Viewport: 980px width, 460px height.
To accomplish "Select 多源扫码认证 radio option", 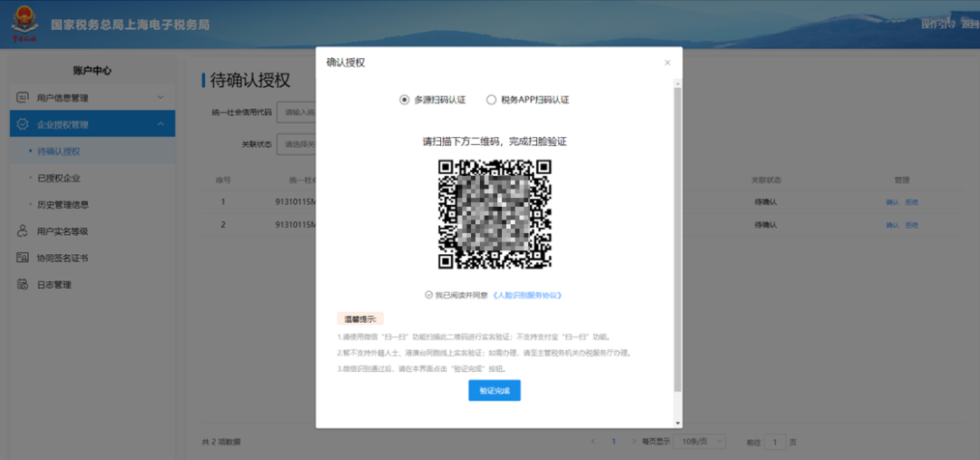I will point(404,100).
